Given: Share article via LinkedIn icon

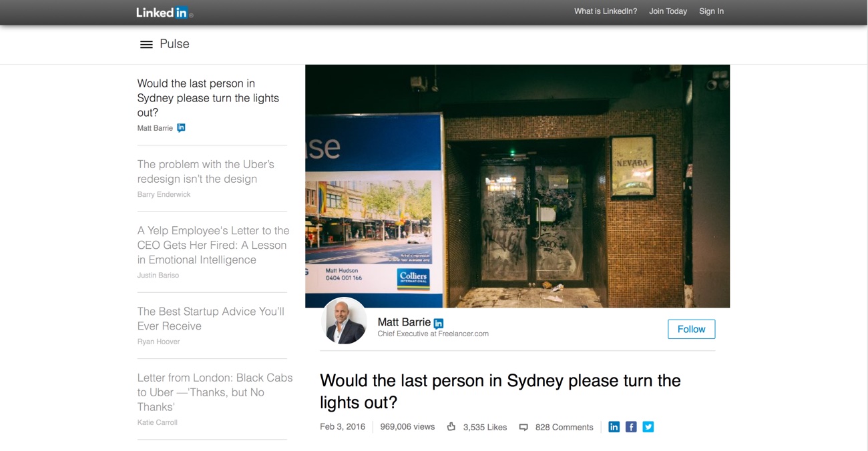Looking at the screenshot, I should coord(614,427).
